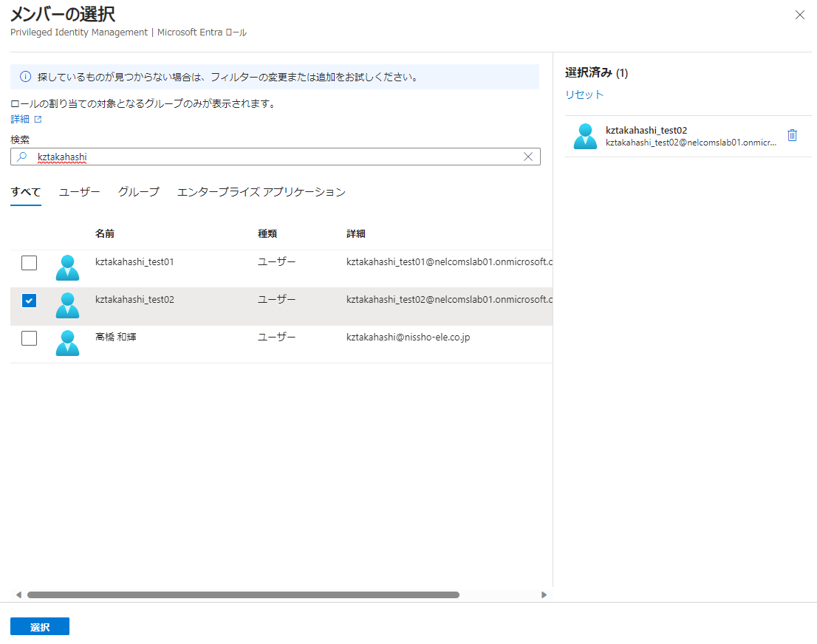Click the horizontal scrollbar thumb

click(x=243, y=595)
